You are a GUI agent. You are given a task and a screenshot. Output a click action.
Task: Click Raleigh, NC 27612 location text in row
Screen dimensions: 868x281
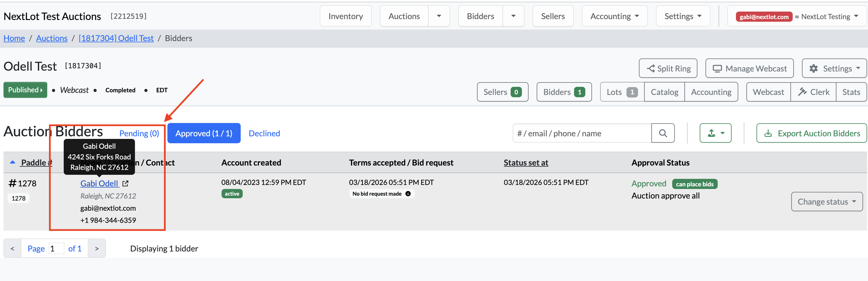click(108, 196)
